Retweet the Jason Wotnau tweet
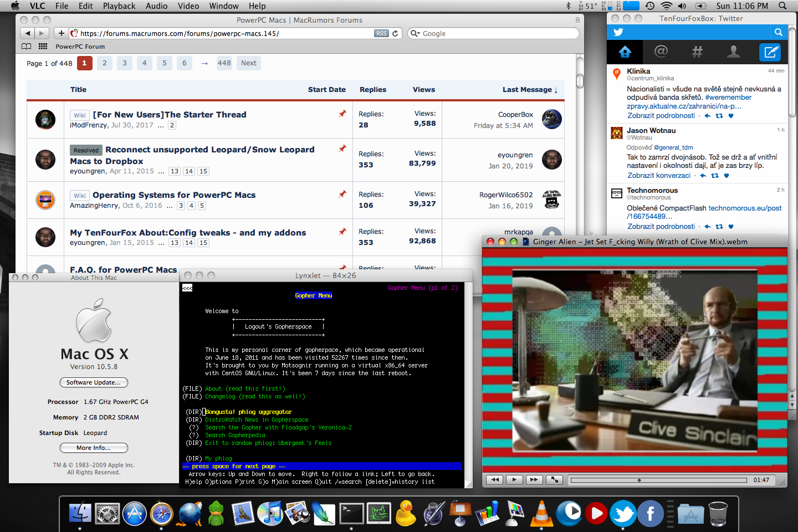Screen dimensions: 798x532 715,176
